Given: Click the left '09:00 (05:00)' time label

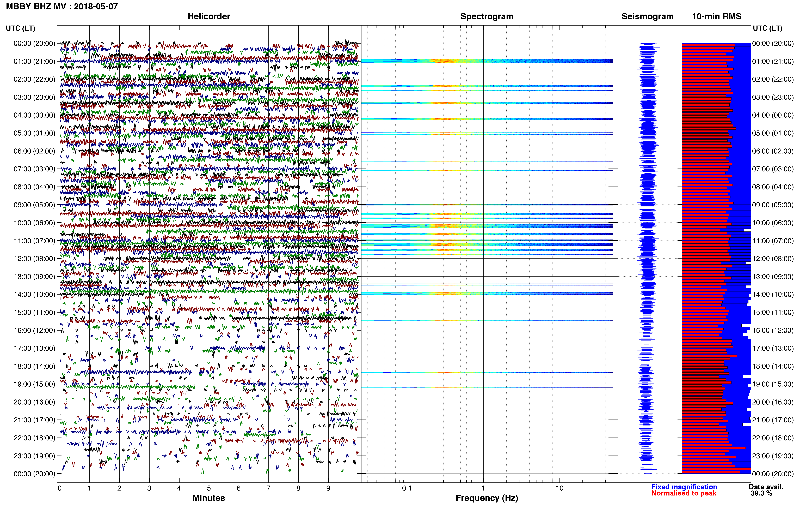Looking at the screenshot, I should point(34,205).
